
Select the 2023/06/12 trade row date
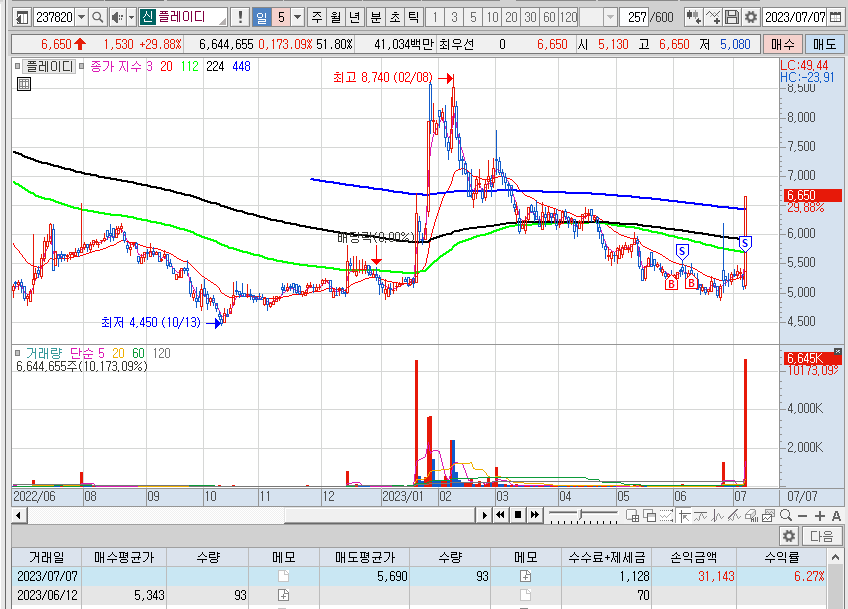[x=47, y=595]
